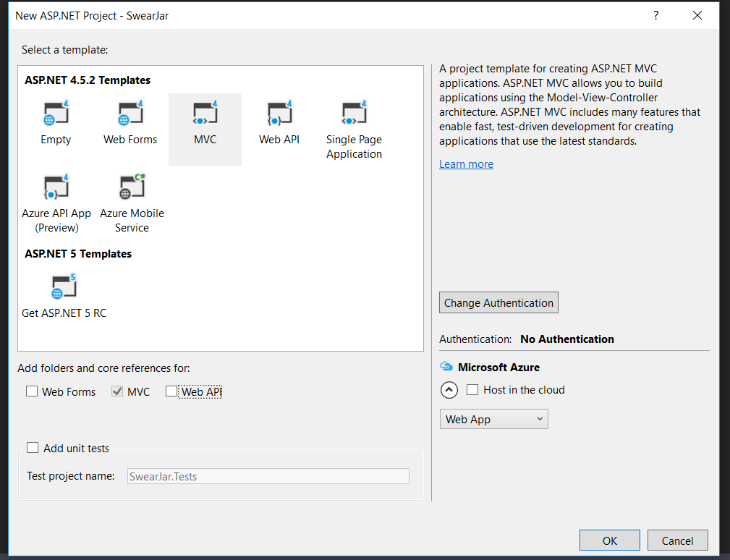Viewport: 730px width, 560px height.
Task: Select the Azure Mobile Service template
Action: pyautogui.click(x=132, y=188)
